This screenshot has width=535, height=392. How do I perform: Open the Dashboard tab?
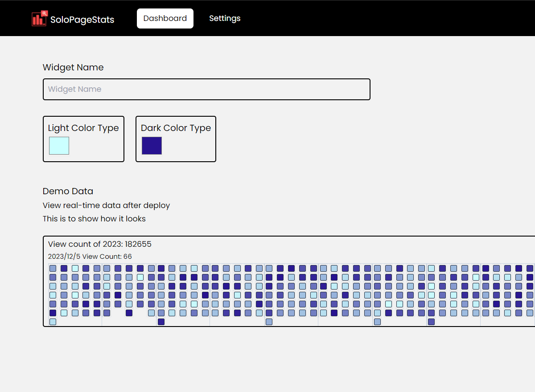tap(165, 18)
